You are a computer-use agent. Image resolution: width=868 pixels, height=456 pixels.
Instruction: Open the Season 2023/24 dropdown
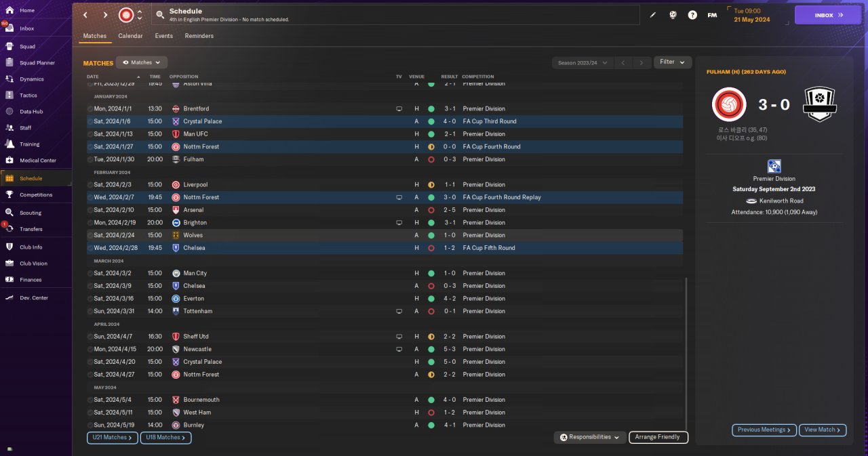click(x=582, y=62)
